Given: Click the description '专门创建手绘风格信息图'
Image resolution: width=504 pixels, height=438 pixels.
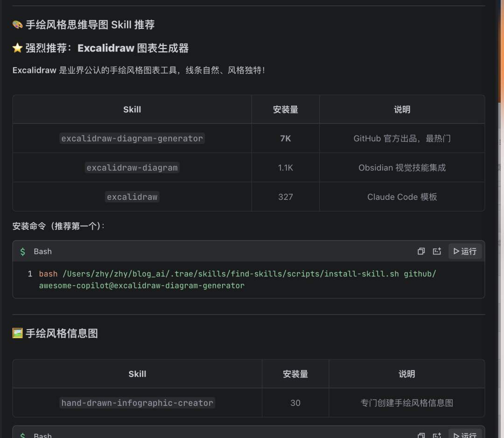Looking at the screenshot, I should [x=407, y=403].
